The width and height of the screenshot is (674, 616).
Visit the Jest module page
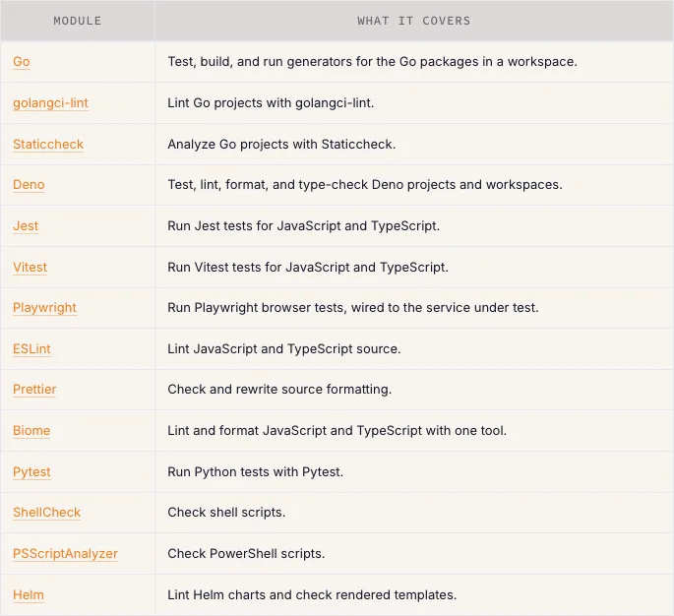(26, 225)
